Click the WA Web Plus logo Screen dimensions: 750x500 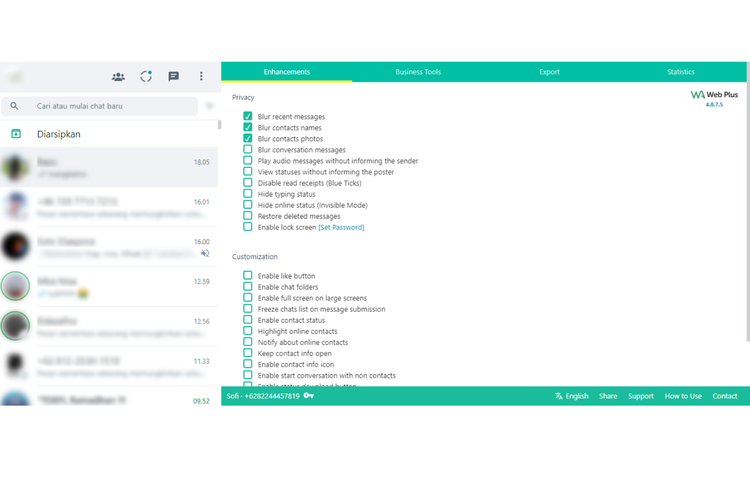[x=714, y=95]
